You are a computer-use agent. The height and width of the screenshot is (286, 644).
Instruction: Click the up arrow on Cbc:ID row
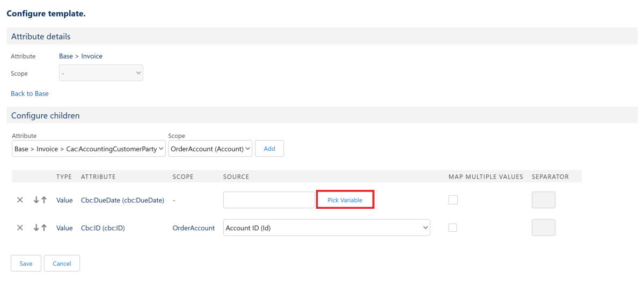click(44, 228)
